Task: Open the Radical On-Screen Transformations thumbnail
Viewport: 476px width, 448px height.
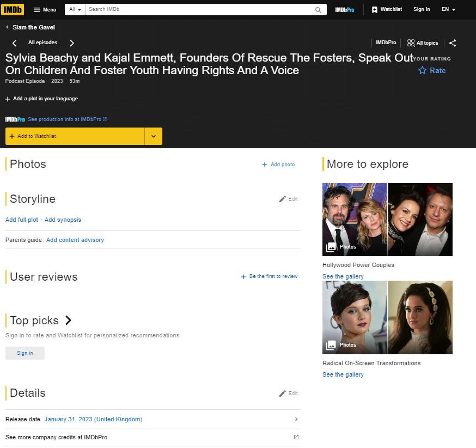Action: (x=387, y=317)
